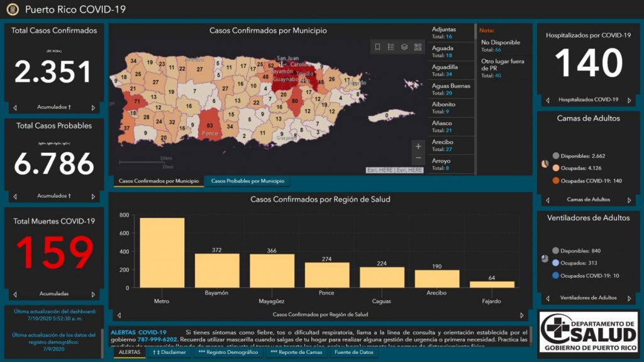Open the map bookmarks icon
This screenshot has height=362, width=644.
[377, 47]
